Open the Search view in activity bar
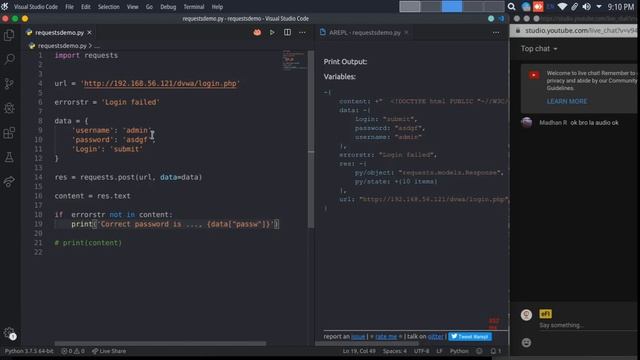640x360 pixels. pos(9,59)
